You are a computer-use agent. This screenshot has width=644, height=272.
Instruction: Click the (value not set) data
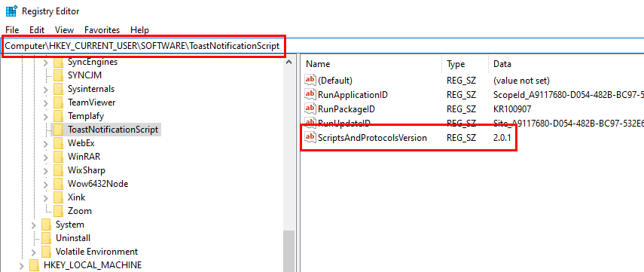[x=521, y=81]
